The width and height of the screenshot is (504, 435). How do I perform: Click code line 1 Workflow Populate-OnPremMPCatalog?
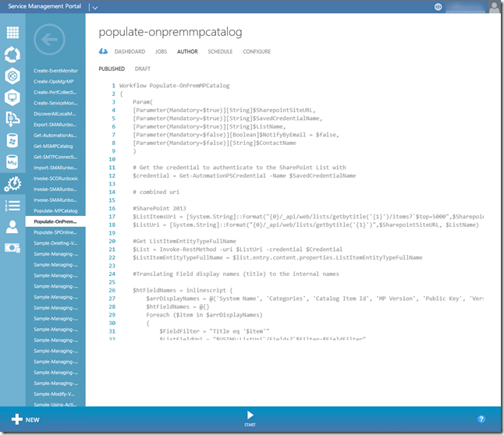click(174, 86)
